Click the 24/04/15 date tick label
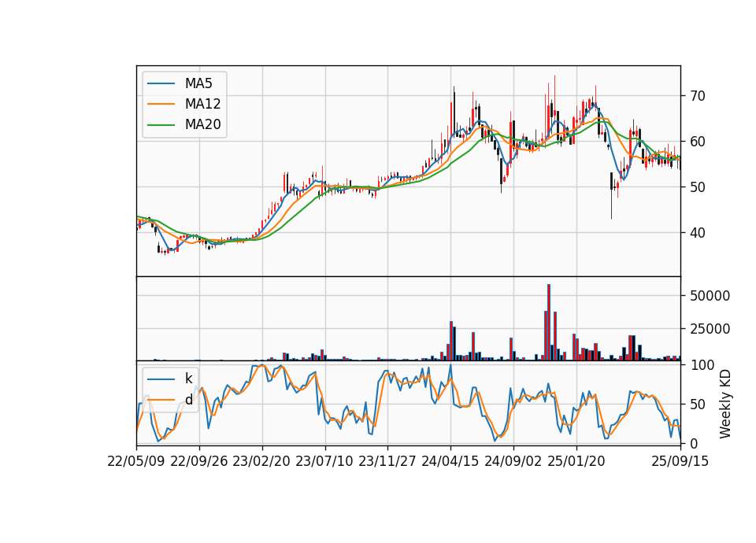 [450, 461]
